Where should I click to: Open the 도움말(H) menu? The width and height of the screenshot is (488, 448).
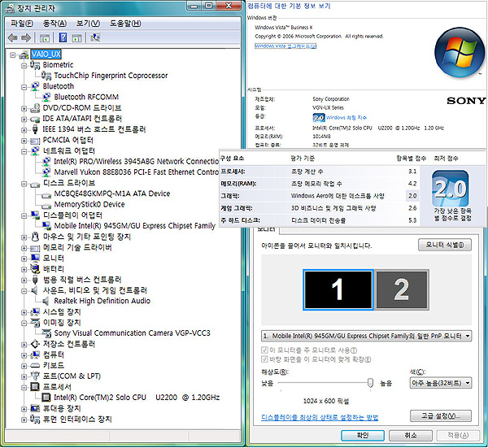coord(125,24)
